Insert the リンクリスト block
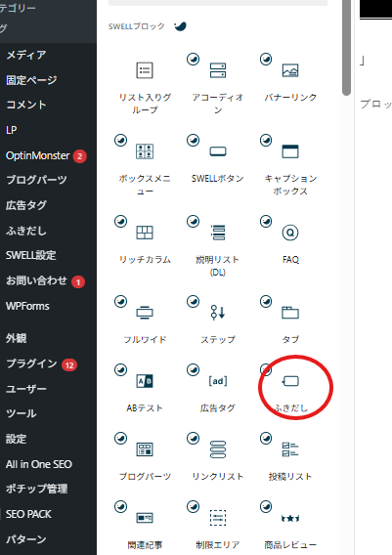The height and width of the screenshot is (555, 392). [x=217, y=457]
